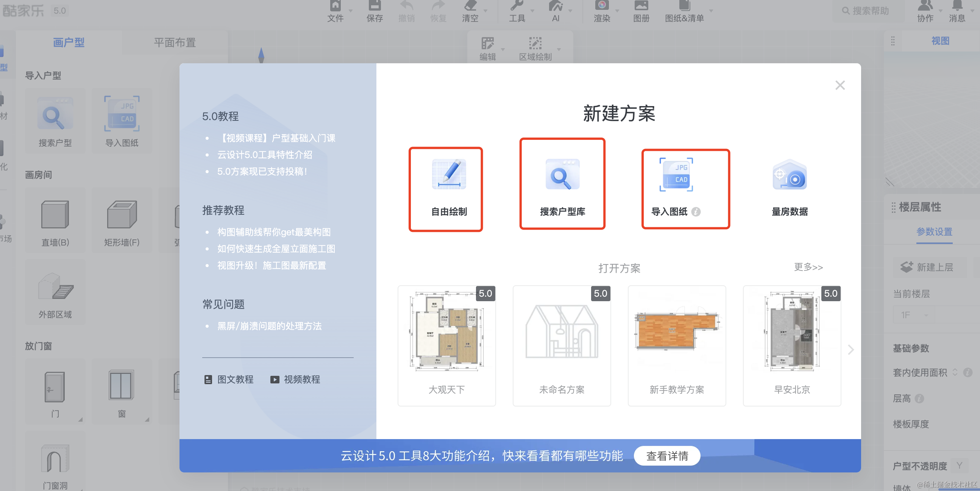Image resolution: width=980 pixels, height=491 pixels.
Task: Open the 消息 notifications bell
Action: tap(957, 5)
